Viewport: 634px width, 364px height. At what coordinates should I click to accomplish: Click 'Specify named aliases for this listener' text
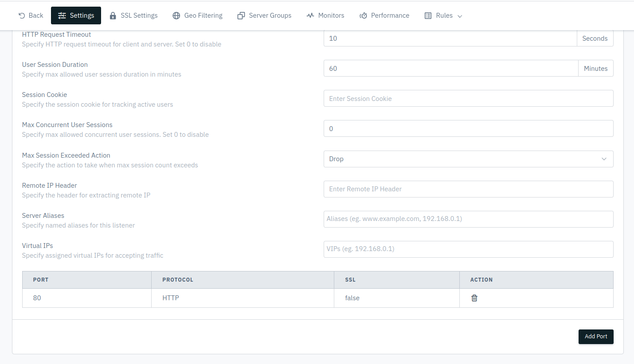coord(78,225)
